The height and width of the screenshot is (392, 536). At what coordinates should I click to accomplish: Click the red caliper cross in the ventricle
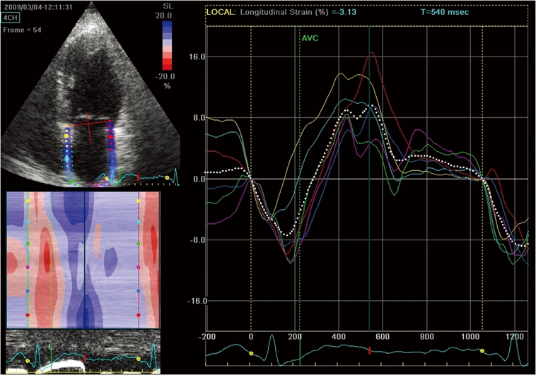[88, 122]
